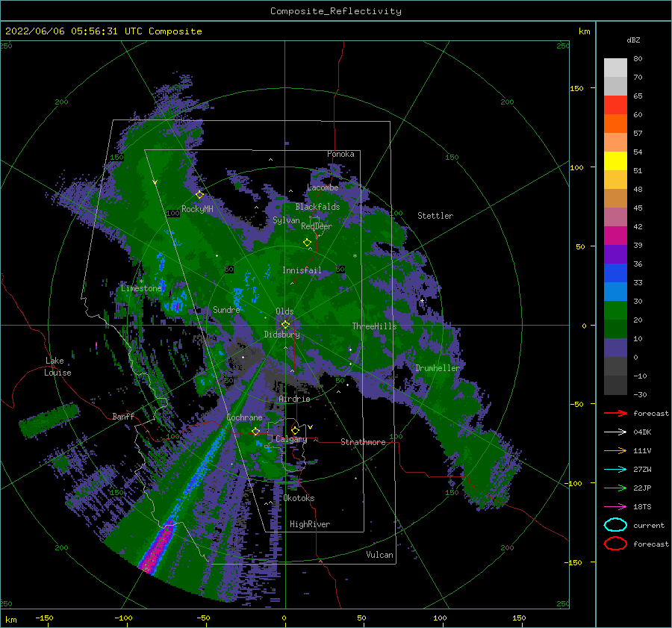Click the indigo 10 dBZ color swatch
Screen dimensions: 672x628
tap(615, 348)
